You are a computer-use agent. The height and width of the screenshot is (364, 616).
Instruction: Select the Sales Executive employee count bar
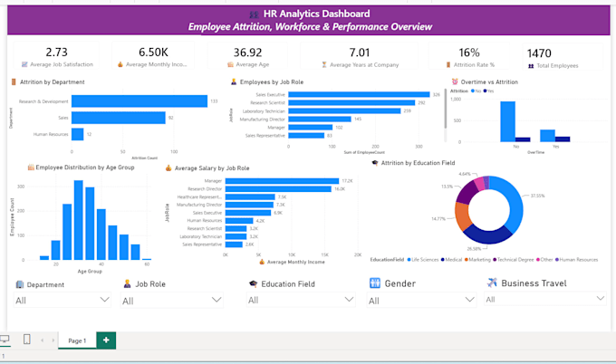359,95
